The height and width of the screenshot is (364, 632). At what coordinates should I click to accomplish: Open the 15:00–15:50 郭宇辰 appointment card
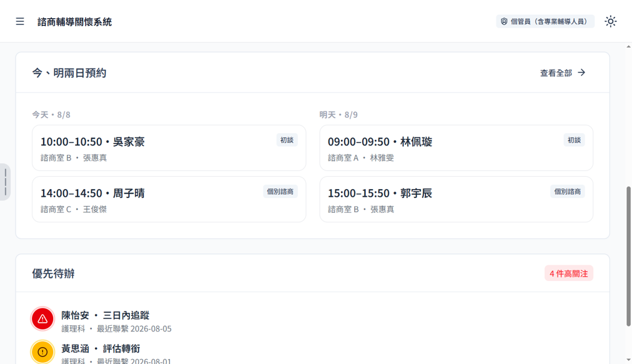click(x=457, y=199)
